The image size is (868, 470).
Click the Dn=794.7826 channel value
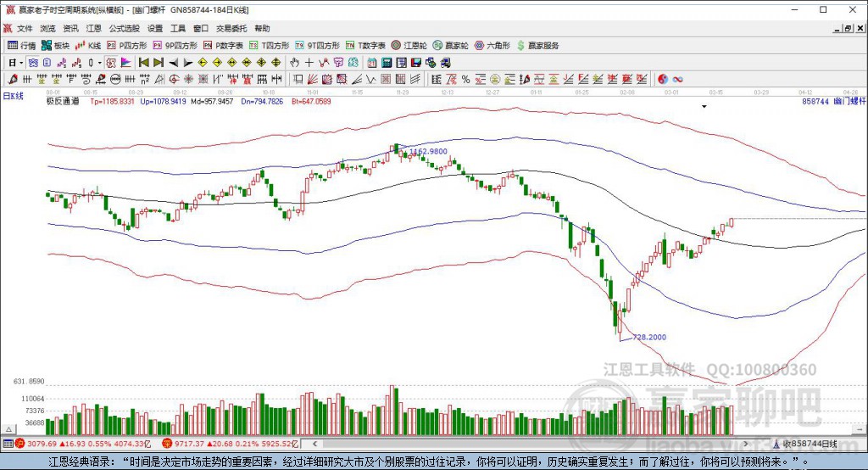click(262, 102)
